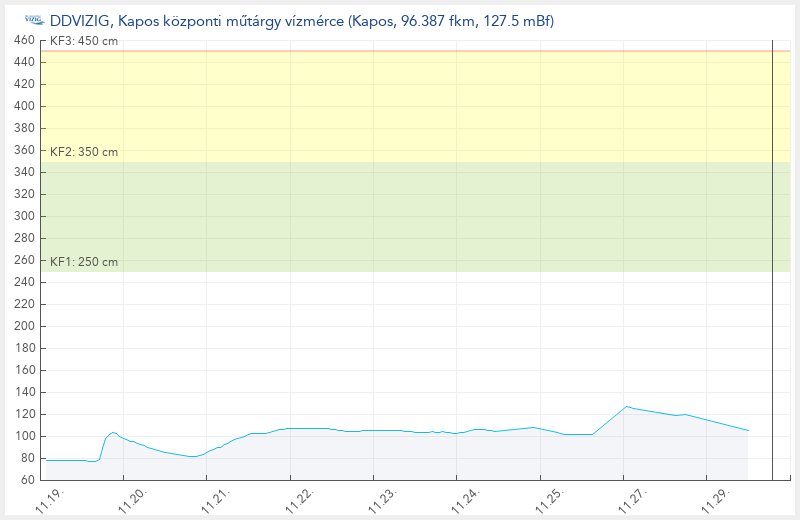Click the 11.19. date label on x-axis

[50, 499]
